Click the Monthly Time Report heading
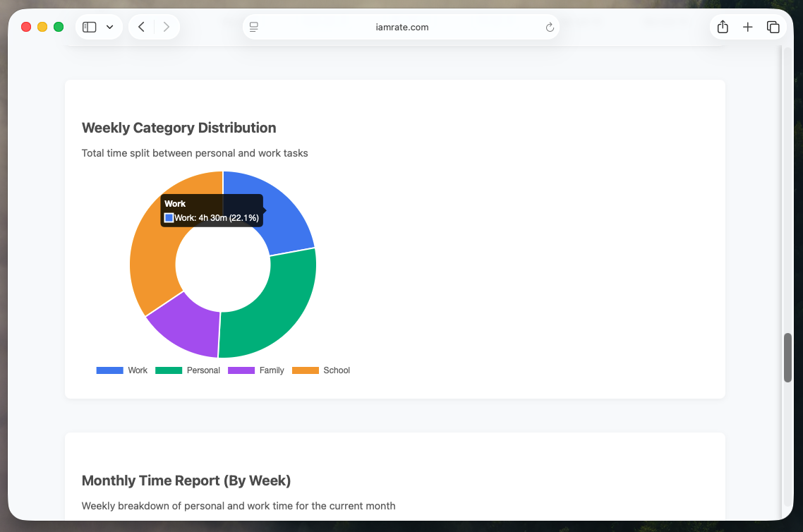The height and width of the screenshot is (532, 803). point(186,480)
